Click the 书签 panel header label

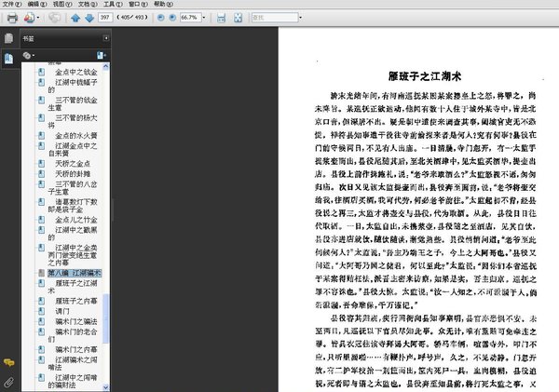pyautogui.click(x=28, y=38)
